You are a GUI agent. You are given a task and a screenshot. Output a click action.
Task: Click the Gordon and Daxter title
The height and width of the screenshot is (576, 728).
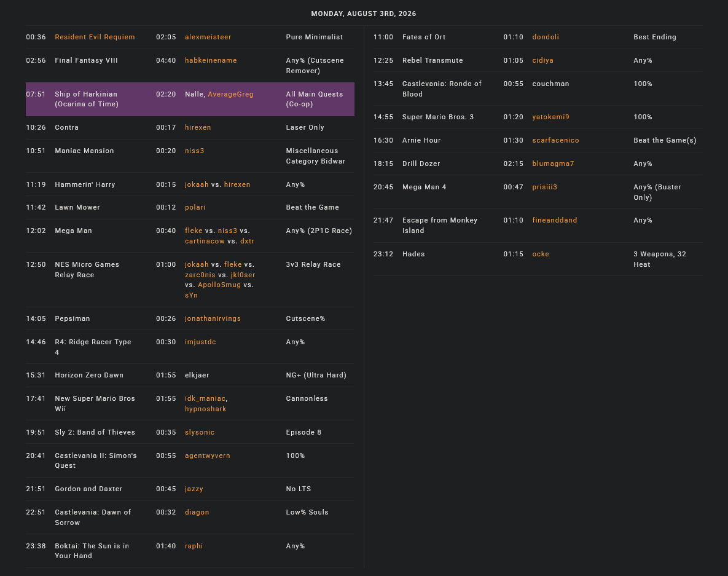[x=88, y=489]
